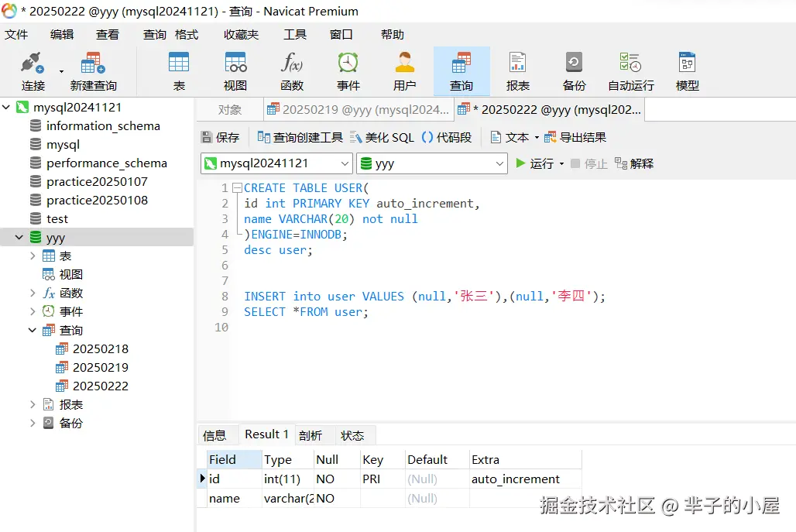The height and width of the screenshot is (532, 796).
Task: Switch to the 20250219 @yyy query tab
Action: coord(359,110)
